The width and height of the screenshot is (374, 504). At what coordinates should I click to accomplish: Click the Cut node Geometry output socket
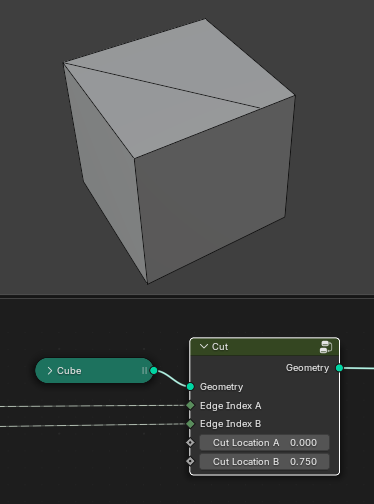coord(339,368)
